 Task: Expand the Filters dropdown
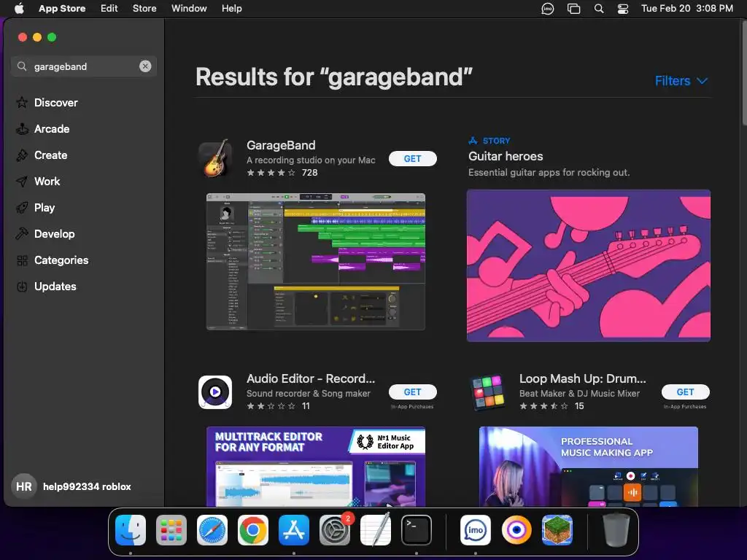coord(681,81)
